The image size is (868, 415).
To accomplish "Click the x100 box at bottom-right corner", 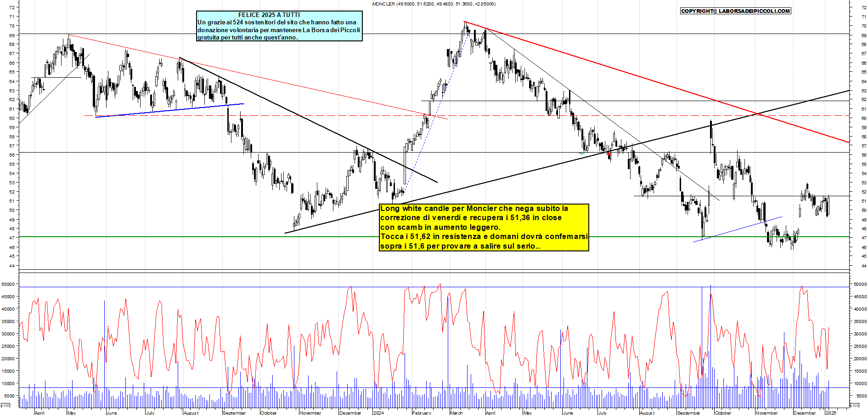I will coord(854,406).
